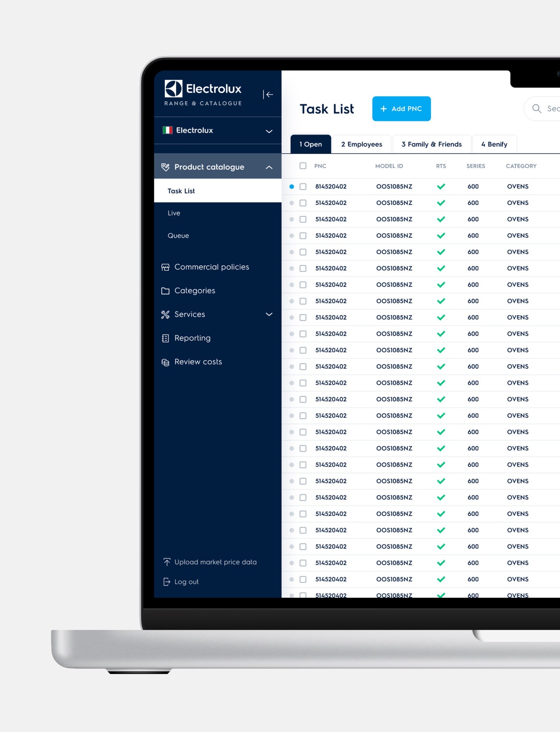Expand the Services submenu chevron
Image resolution: width=560 pixels, height=732 pixels.
coord(269,315)
